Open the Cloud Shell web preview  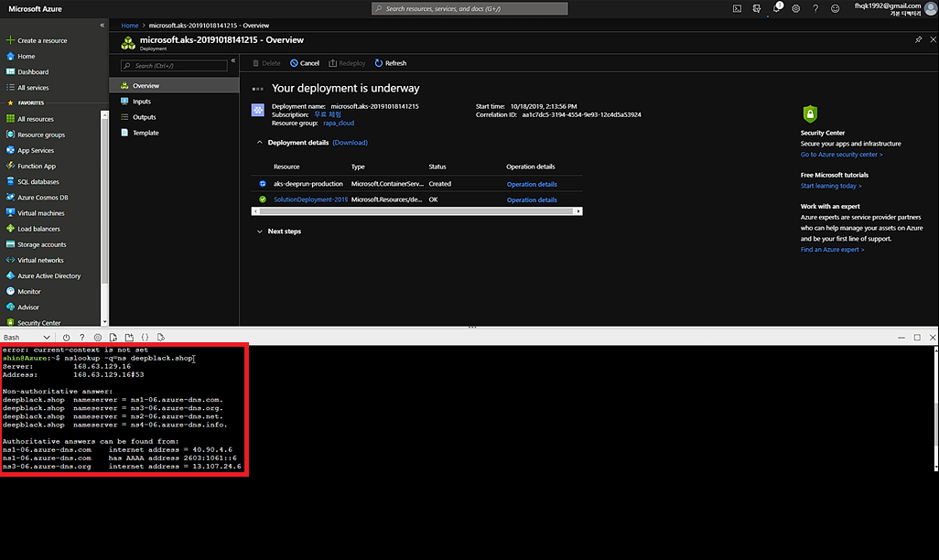[x=160, y=338]
